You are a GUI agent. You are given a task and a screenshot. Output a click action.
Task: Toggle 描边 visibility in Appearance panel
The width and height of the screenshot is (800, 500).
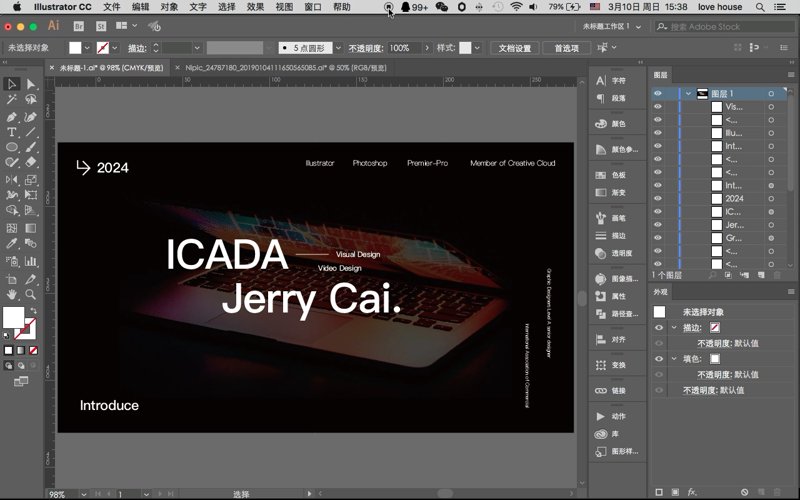coord(659,328)
